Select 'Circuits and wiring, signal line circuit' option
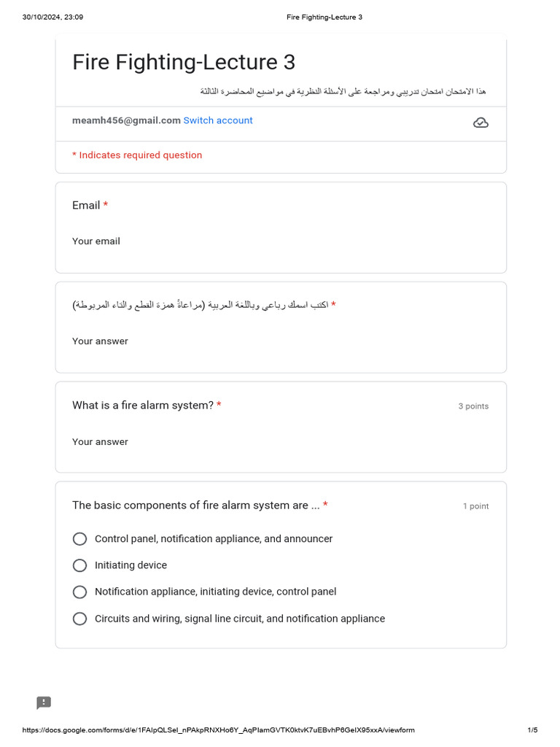The image size is (560, 747). coord(80,619)
